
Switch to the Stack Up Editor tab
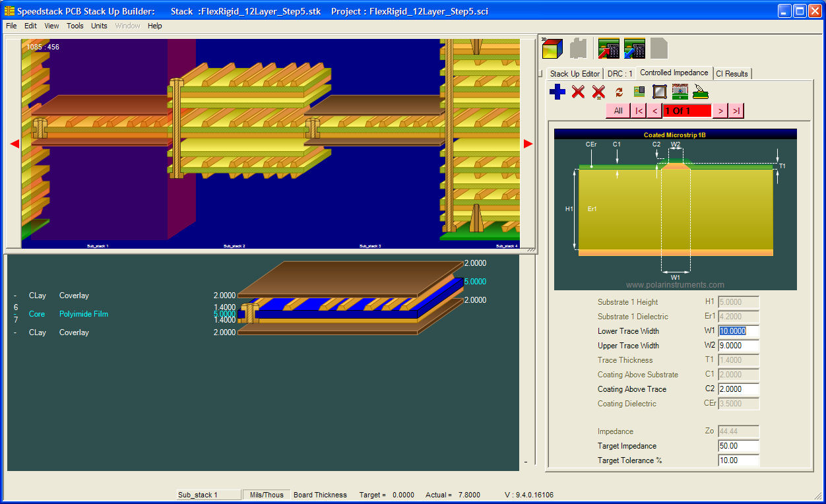click(575, 74)
